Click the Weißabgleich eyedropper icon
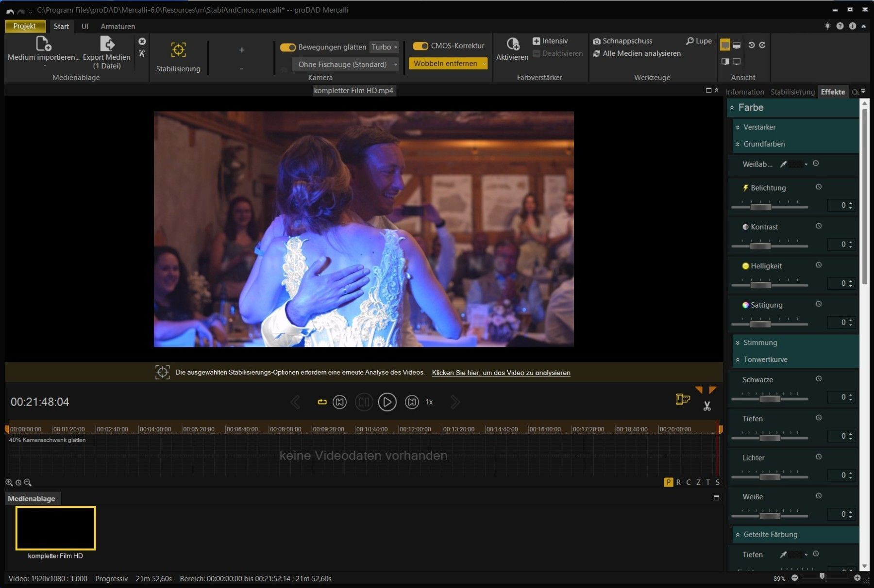 point(783,164)
